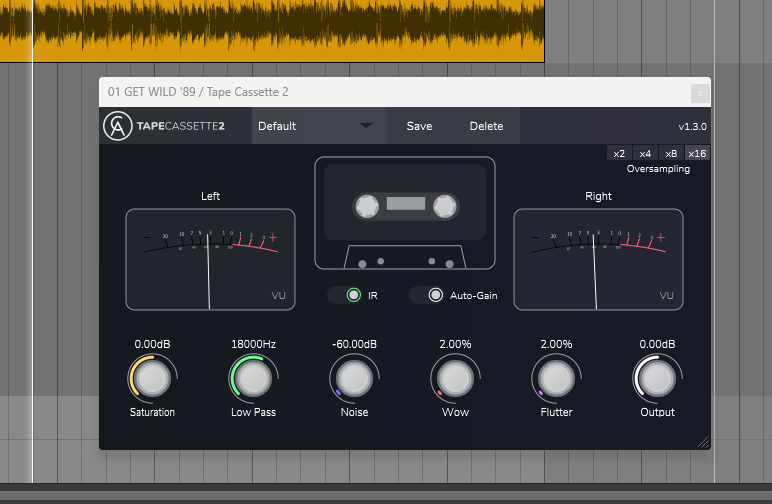Click the Flutter knob
The image size is (772, 504).
tap(556, 379)
